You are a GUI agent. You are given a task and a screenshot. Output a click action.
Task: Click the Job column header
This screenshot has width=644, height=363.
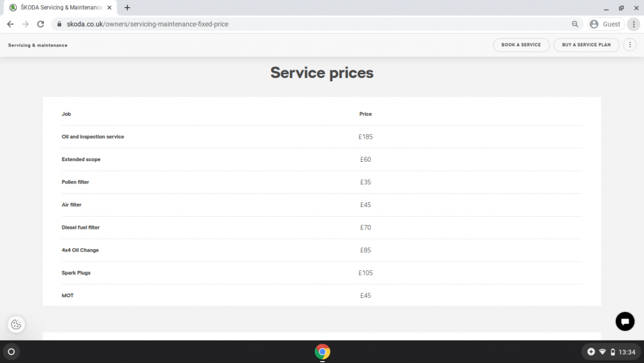tap(66, 114)
